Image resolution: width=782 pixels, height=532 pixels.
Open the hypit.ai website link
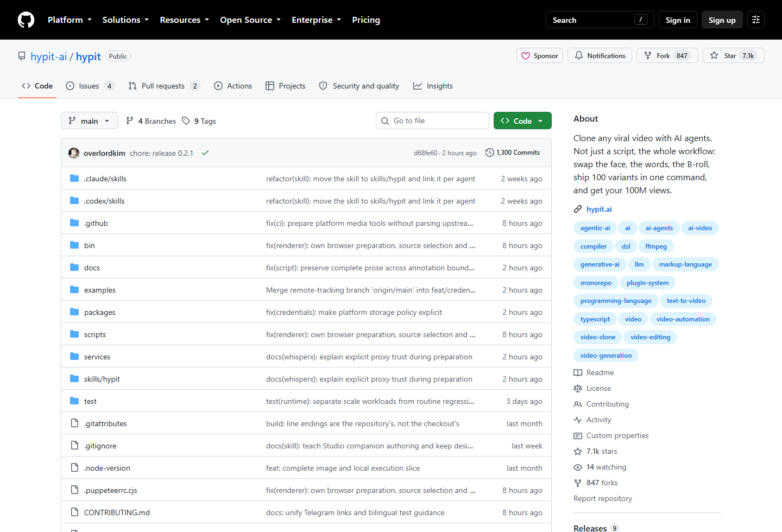[599, 209]
